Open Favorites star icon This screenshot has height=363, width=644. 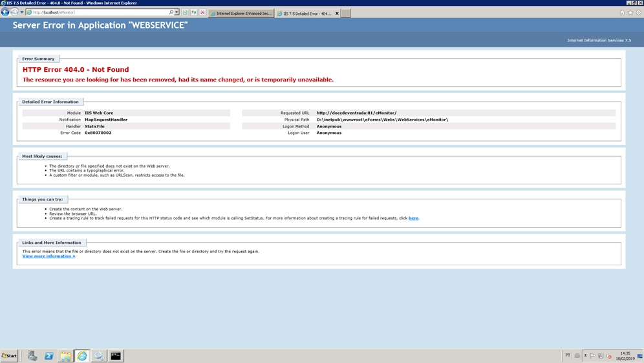tap(630, 12)
